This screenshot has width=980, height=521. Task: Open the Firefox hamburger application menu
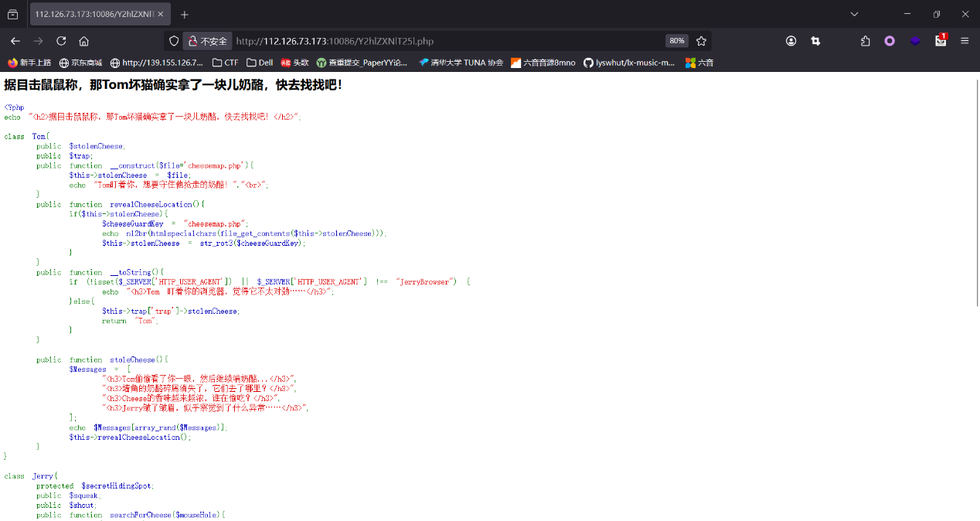[x=965, y=41]
